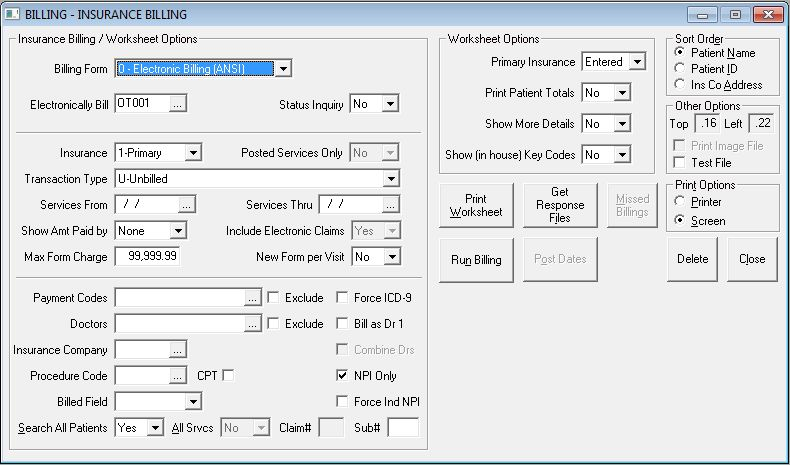Select Patient Name sort order
This screenshot has width=790, height=465.
(679, 52)
